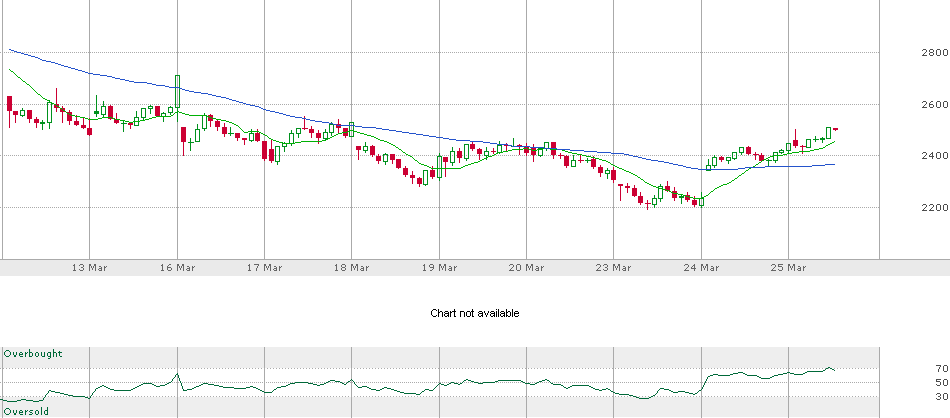Click the 25 Mar date label
Viewport: 950px width, 418px height.
click(789, 267)
